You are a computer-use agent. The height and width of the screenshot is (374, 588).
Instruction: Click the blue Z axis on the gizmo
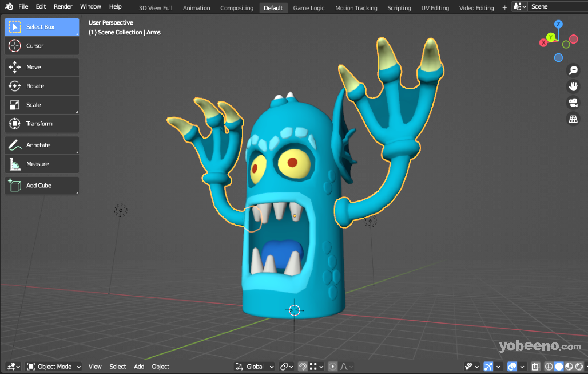pos(558,25)
